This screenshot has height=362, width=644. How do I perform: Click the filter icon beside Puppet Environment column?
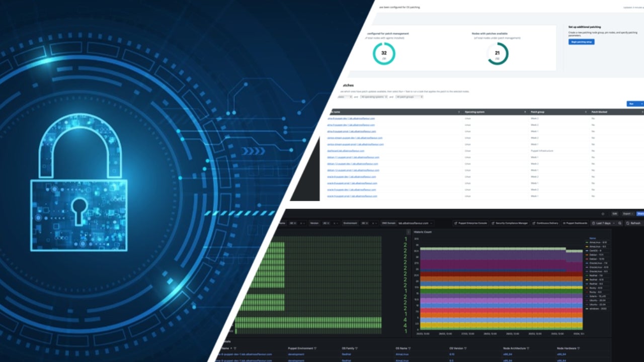point(315,347)
